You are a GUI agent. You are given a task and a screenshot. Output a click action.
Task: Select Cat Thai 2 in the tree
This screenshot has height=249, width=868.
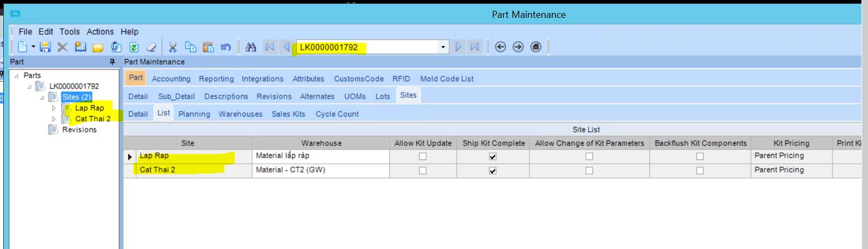click(x=93, y=119)
